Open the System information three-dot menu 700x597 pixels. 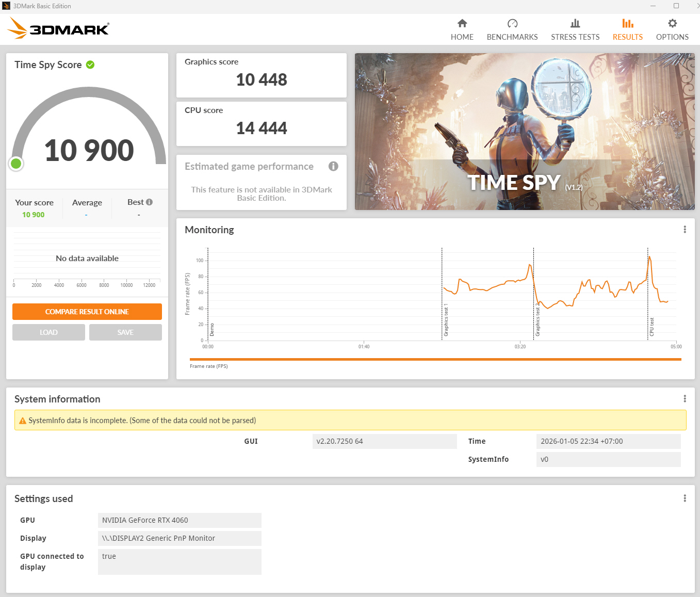(685, 399)
